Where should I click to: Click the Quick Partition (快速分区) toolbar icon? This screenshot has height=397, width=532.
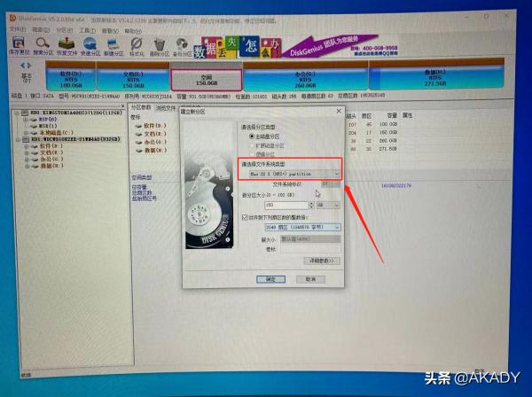[x=90, y=46]
